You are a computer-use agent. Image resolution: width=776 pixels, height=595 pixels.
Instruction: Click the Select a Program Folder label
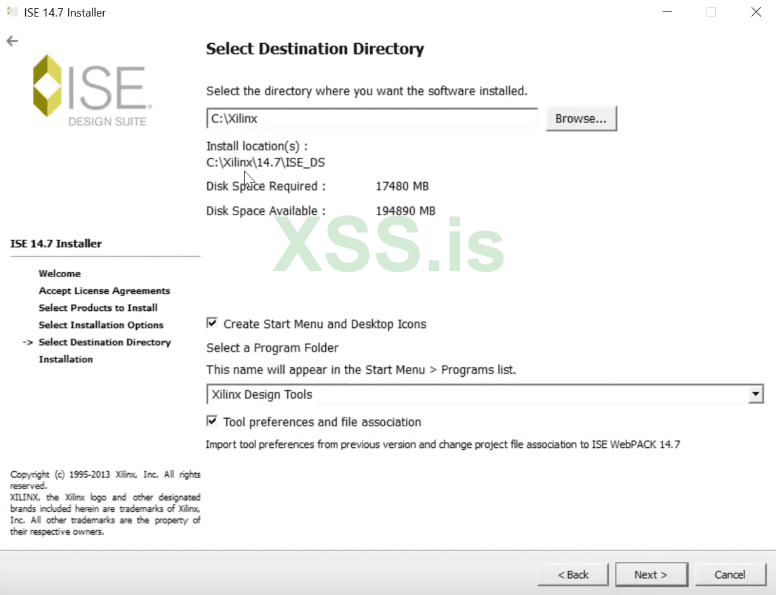pos(272,348)
